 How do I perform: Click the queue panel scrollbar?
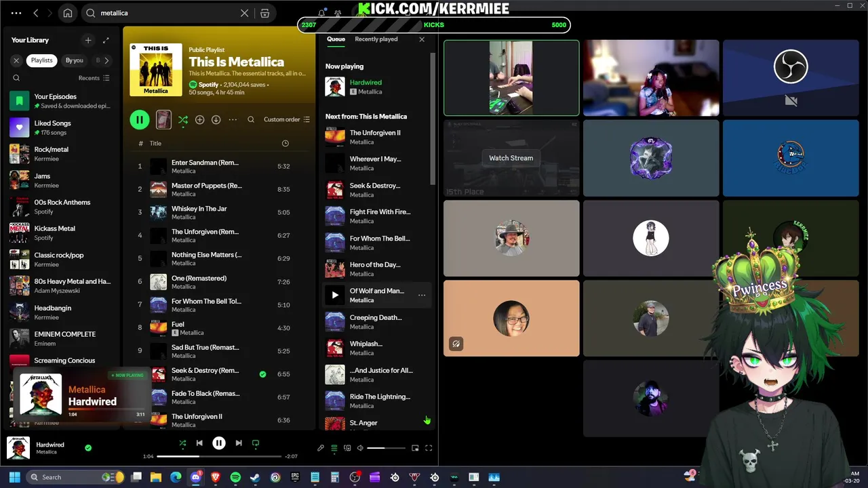pos(433,119)
